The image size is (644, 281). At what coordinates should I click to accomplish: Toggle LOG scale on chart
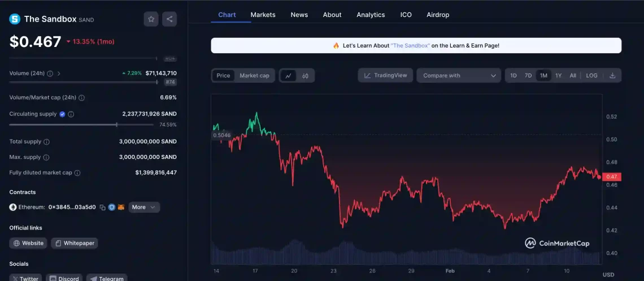tap(592, 76)
